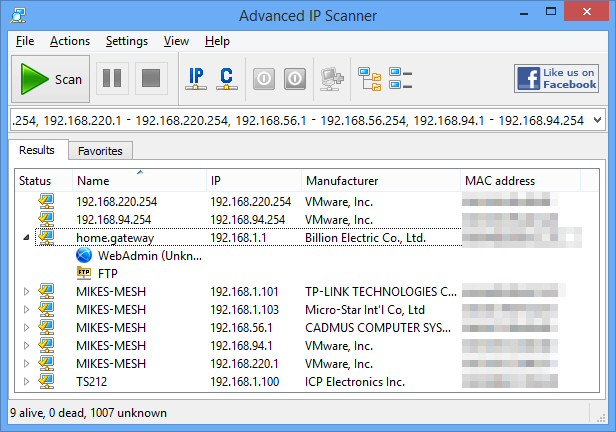Open the Settings menu

tap(126, 41)
